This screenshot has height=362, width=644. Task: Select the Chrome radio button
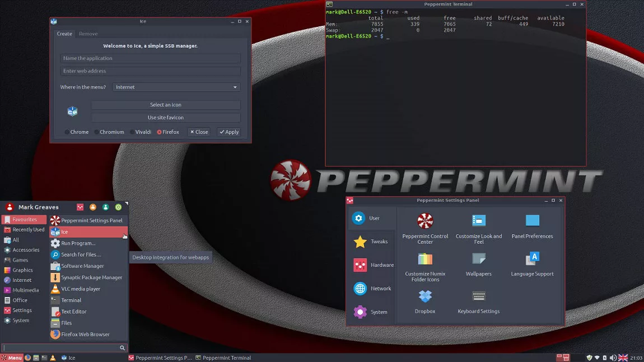76,132
